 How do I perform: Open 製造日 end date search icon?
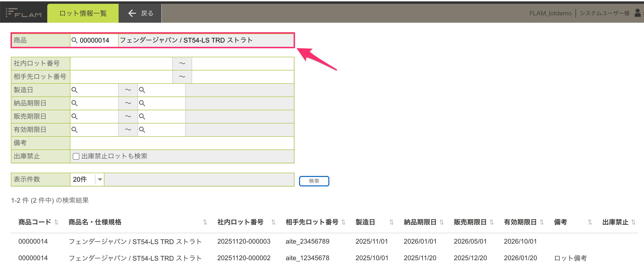click(x=142, y=90)
